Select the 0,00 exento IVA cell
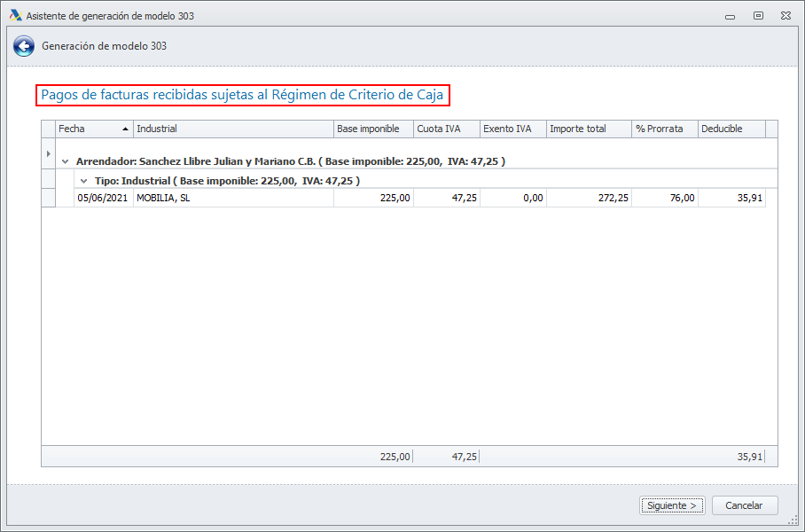 tap(513, 198)
